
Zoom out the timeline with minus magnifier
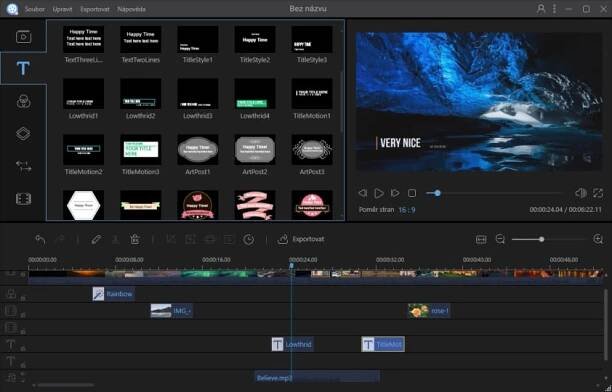point(500,239)
